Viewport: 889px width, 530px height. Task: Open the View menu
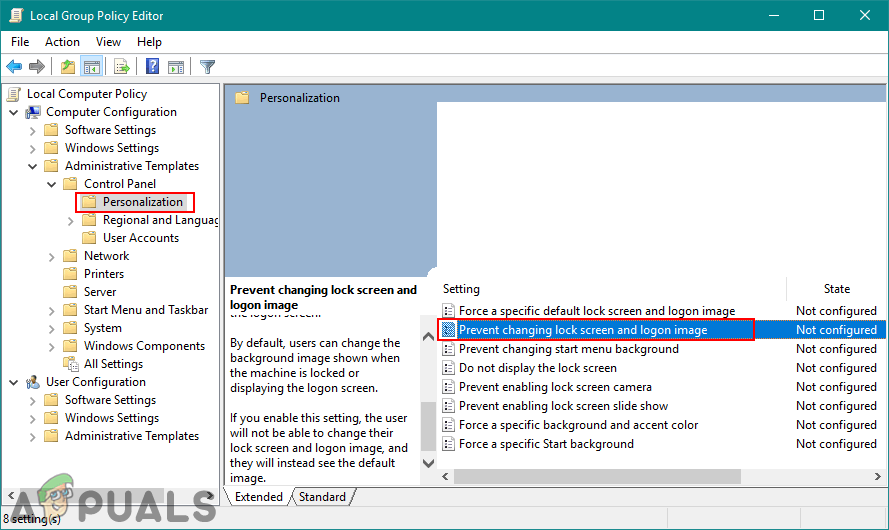(108, 42)
